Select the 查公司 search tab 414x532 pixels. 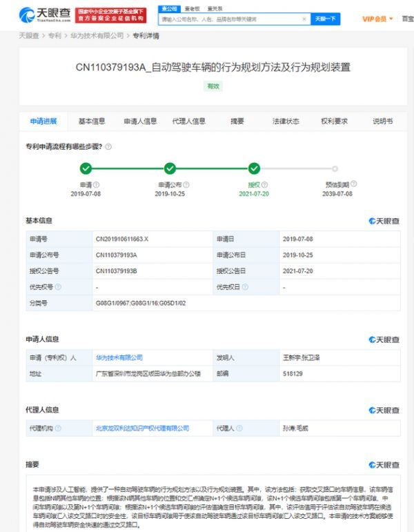(169, 8)
